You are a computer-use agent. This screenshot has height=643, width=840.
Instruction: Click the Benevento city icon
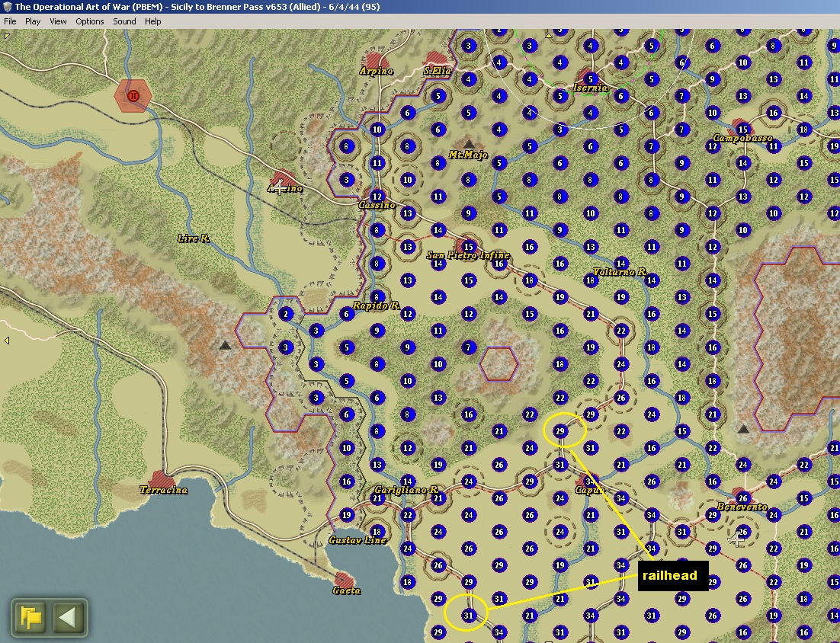coord(742,496)
